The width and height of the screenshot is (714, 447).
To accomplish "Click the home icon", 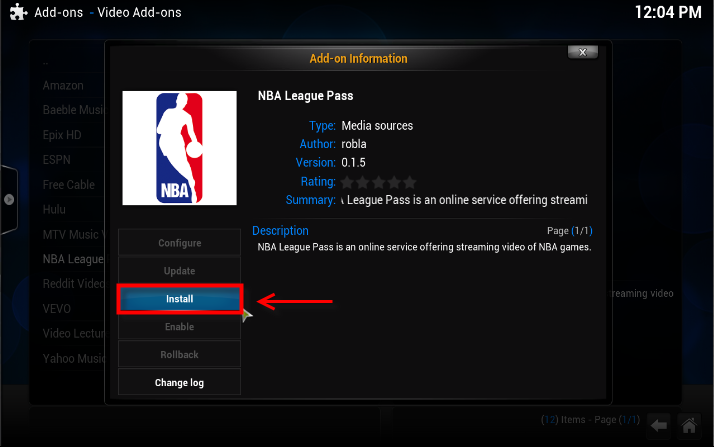I will (x=689, y=426).
